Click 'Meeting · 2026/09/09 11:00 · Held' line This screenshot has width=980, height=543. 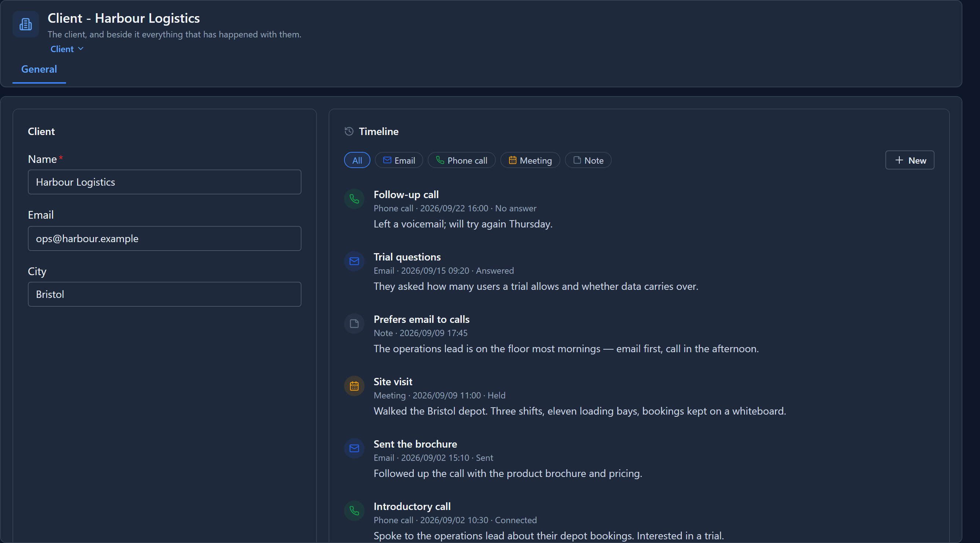(439, 396)
